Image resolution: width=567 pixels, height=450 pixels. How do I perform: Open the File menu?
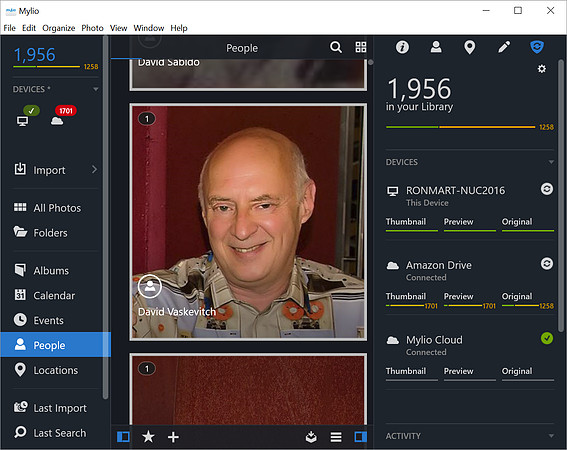[9, 28]
